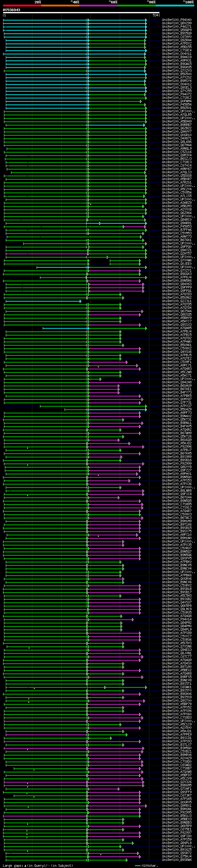Image resolution: width=197 pixels, height=868 pixels.
Task: Select hit label UniRef100_B9I625
Action: [177, 850]
